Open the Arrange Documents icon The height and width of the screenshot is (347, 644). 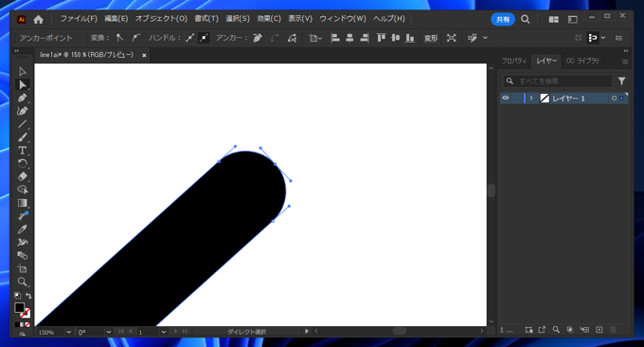[x=554, y=19]
